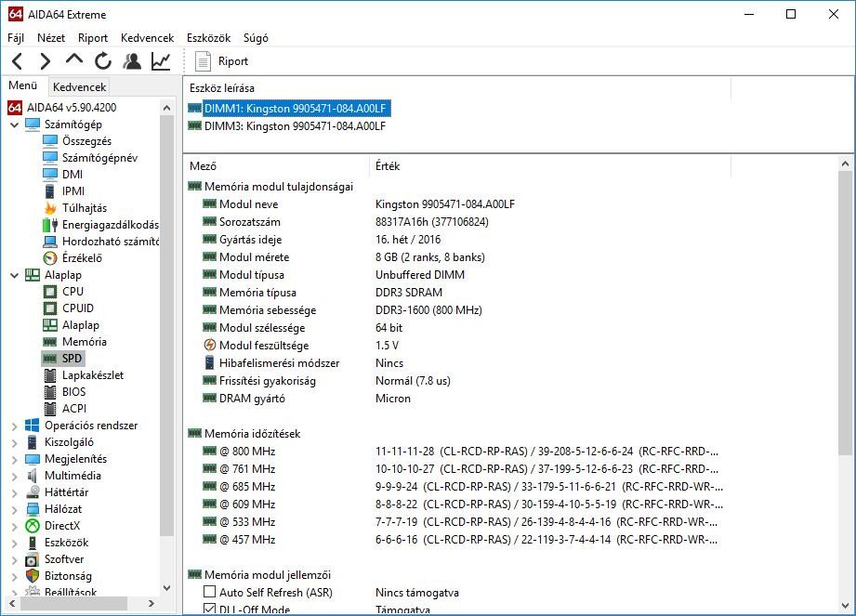Expand the Megjelenítés tree node
Screen dimensions: 856x616
[x=15, y=459]
